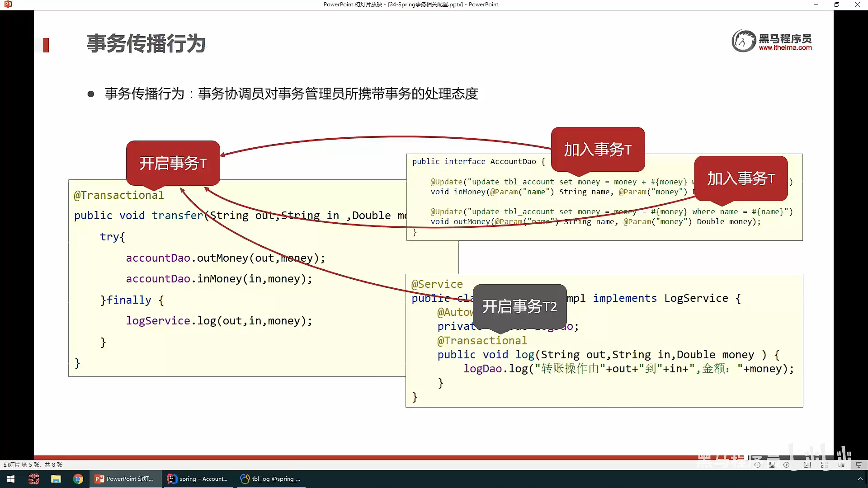868x488 pixels.
Task: Click the Slide Show view icon
Action: pyautogui.click(x=858, y=465)
